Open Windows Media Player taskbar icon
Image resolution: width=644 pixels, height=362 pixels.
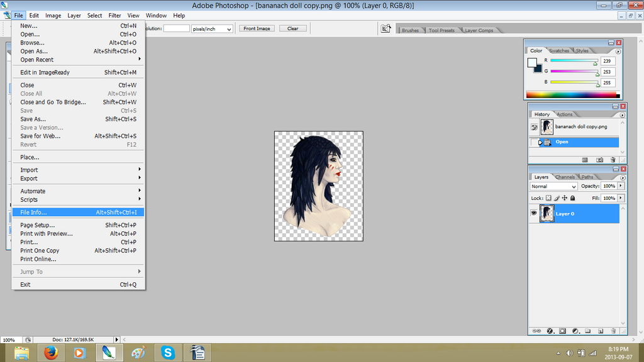(x=80, y=353)
